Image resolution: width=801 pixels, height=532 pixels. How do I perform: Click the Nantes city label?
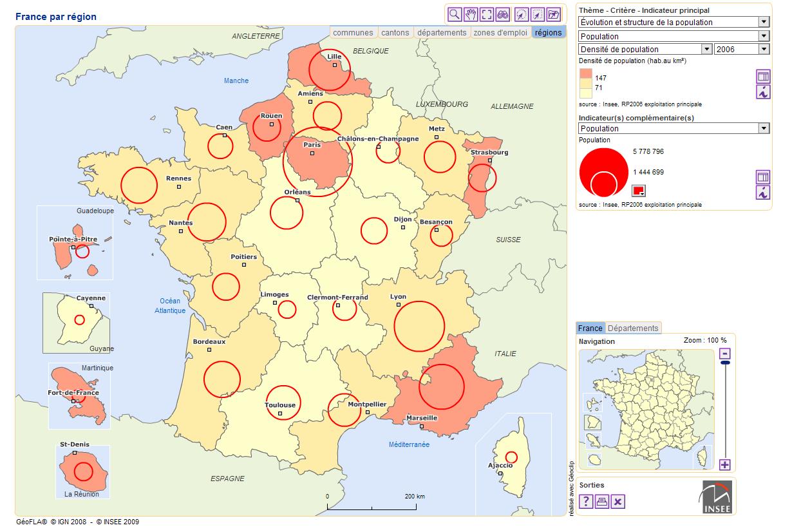tap(181, 223)
